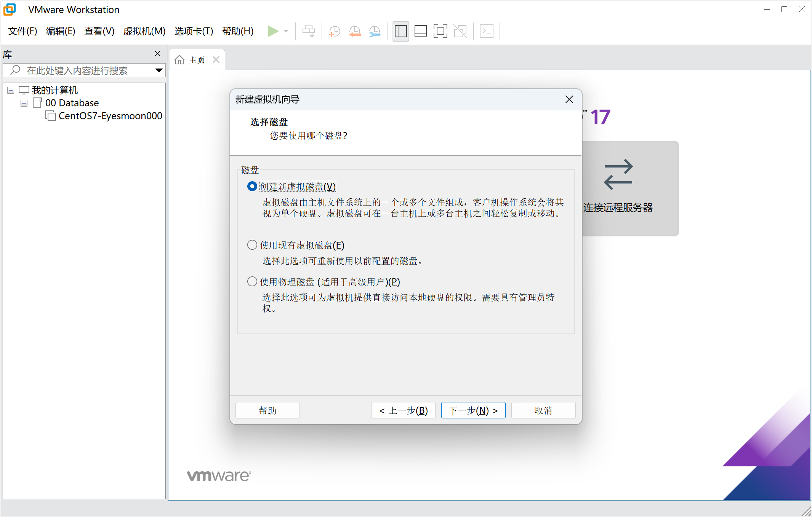
Task: Click the 连接远程服务器 tile
Action: [630, 188]
